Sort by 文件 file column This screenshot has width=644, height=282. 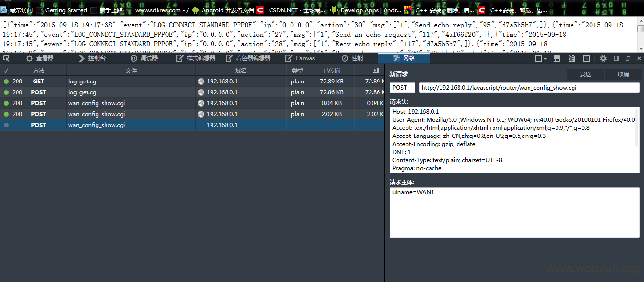[131, 70]
